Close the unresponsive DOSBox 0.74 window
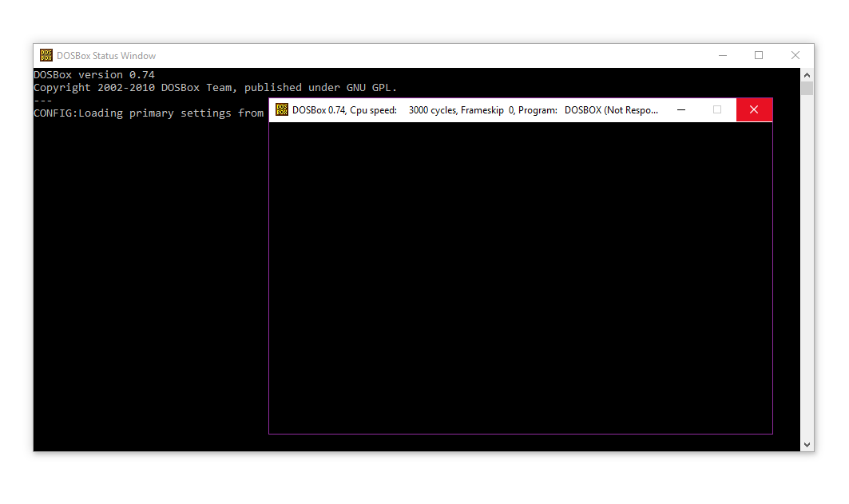849x504 pixels. [x=754, y=110]
